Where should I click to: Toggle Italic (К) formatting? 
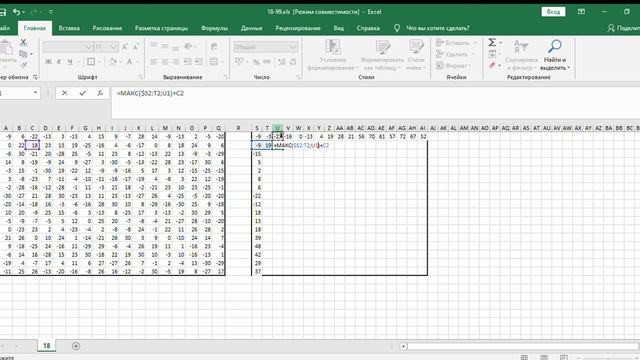pos(59,62)
